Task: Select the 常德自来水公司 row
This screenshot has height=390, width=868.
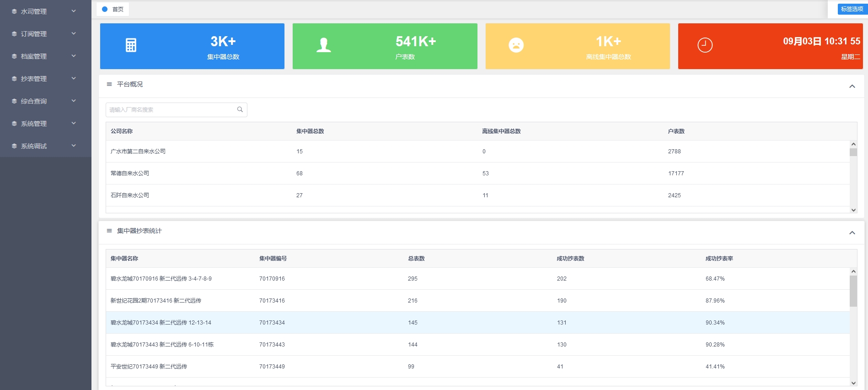Action: 478,173
